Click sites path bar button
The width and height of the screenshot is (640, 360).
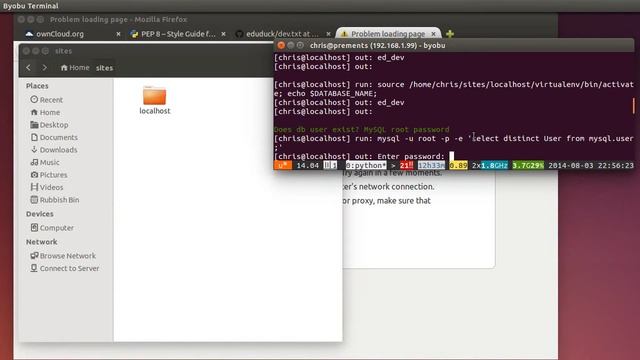click(x=104, y=68)
